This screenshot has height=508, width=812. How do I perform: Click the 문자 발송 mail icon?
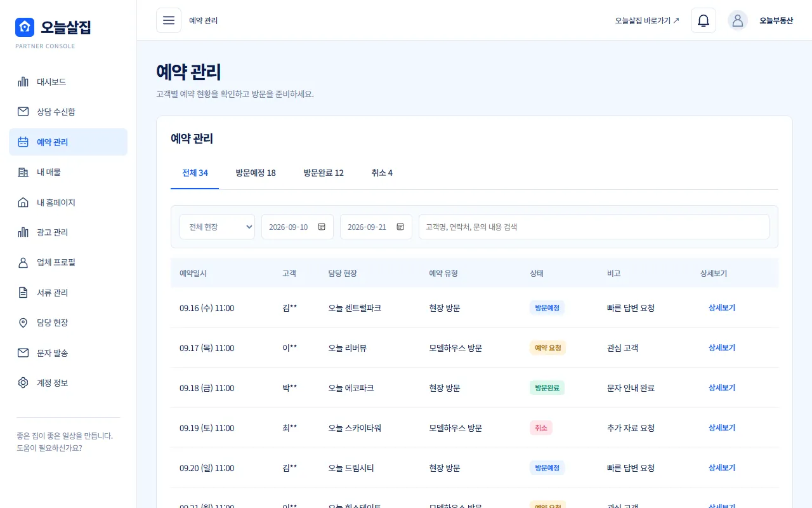point(23,353)
